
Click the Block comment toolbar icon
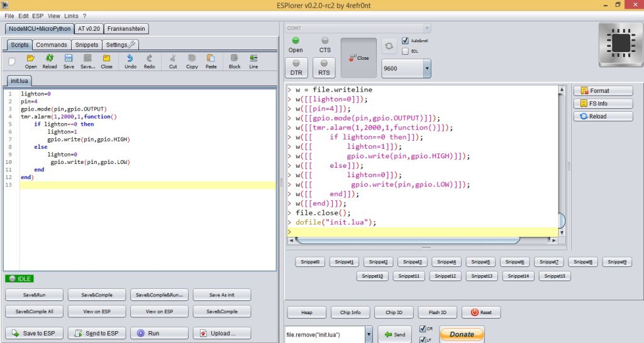coord(235,60)
